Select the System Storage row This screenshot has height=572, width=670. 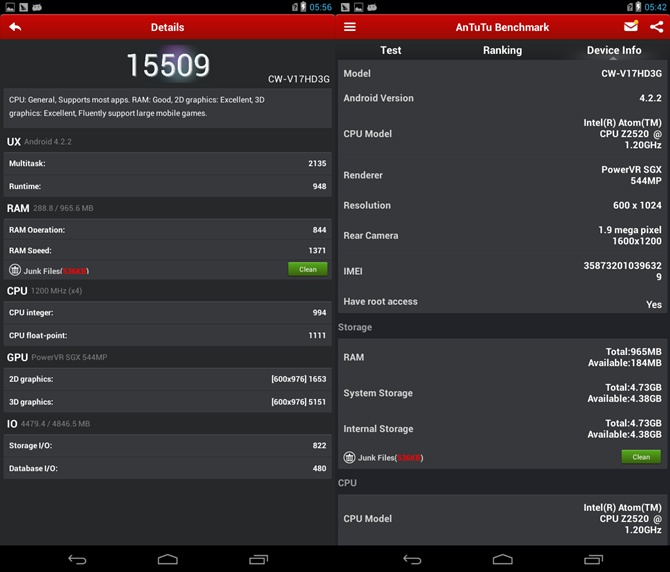pos(502,393)
